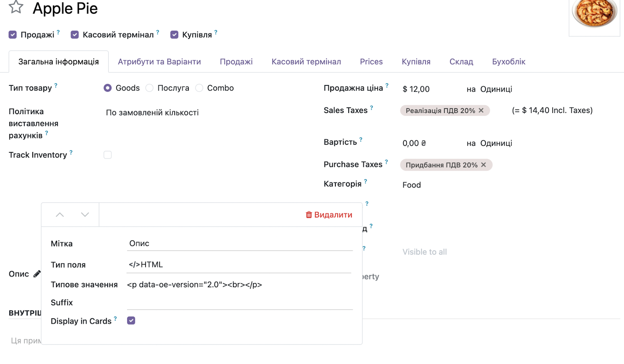Open the Бухоблік tab
Screen dimensions: 624x364
point(509,62)
